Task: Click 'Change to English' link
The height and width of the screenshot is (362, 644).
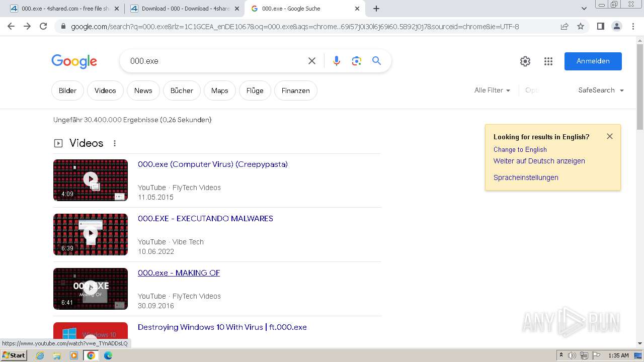Action: coord(520,150)
